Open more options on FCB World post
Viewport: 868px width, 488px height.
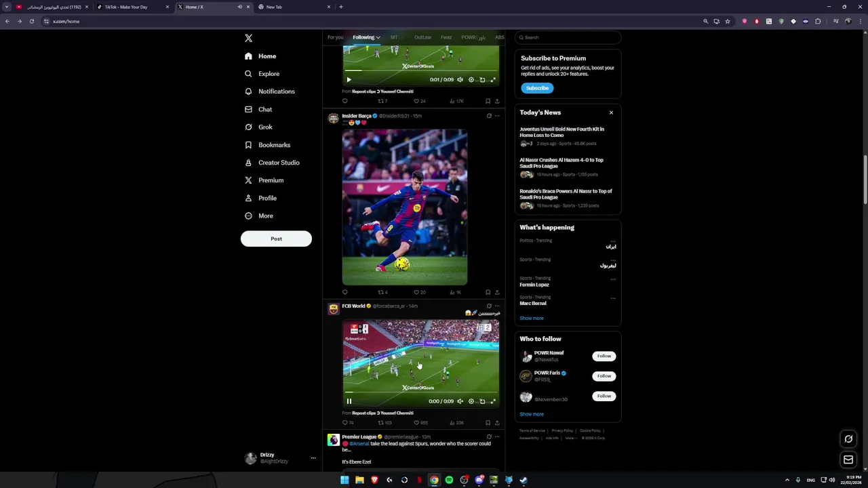point(497,306)
